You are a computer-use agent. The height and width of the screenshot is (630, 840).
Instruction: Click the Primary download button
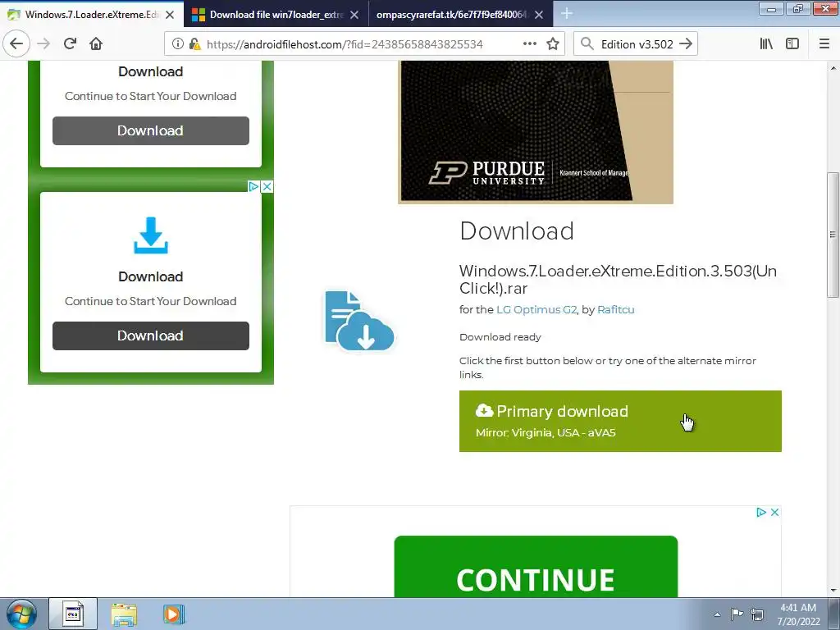pos(620,421)
